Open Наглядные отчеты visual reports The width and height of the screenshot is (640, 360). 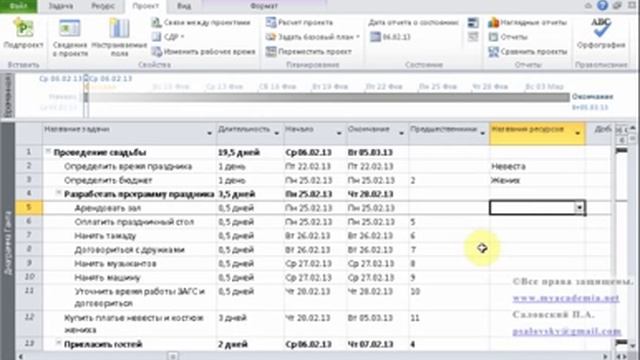click(527, 22)
